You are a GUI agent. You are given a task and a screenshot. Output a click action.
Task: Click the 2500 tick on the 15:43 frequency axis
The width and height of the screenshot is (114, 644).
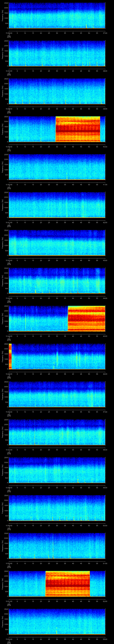(6, 268)
